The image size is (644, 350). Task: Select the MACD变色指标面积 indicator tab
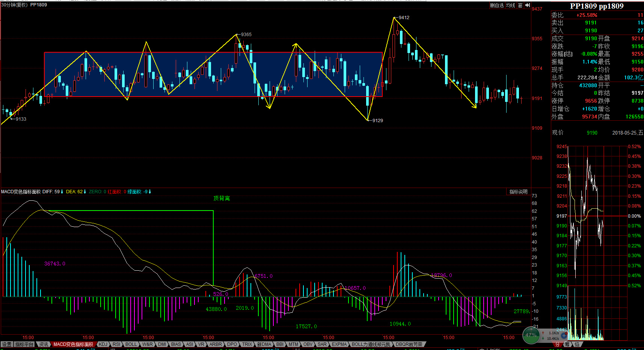(x=73, y=344)
